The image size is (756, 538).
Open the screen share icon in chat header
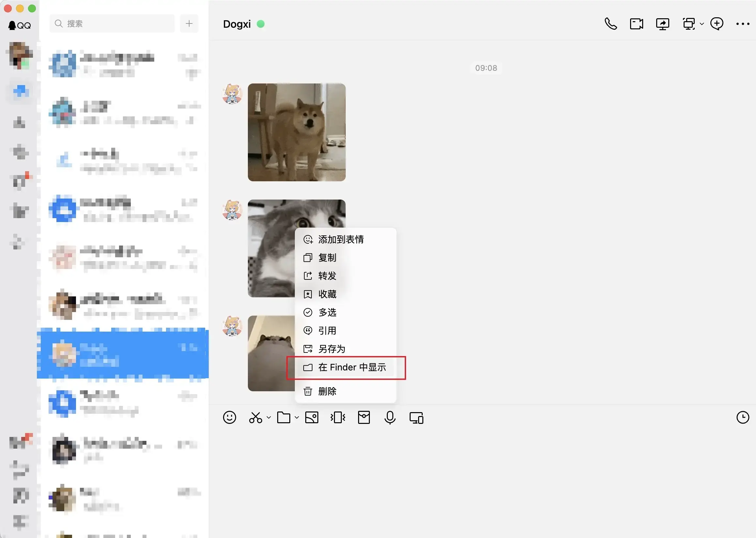(663, 24)
